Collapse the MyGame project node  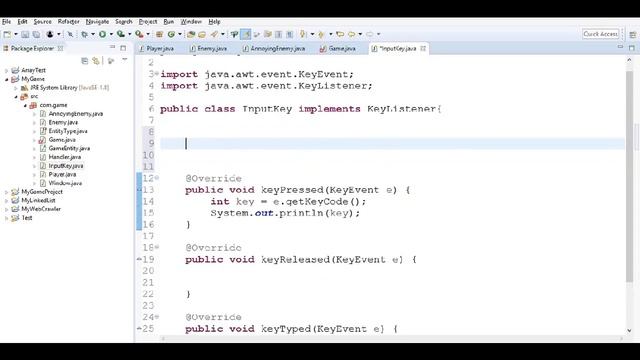coord(6,79)
